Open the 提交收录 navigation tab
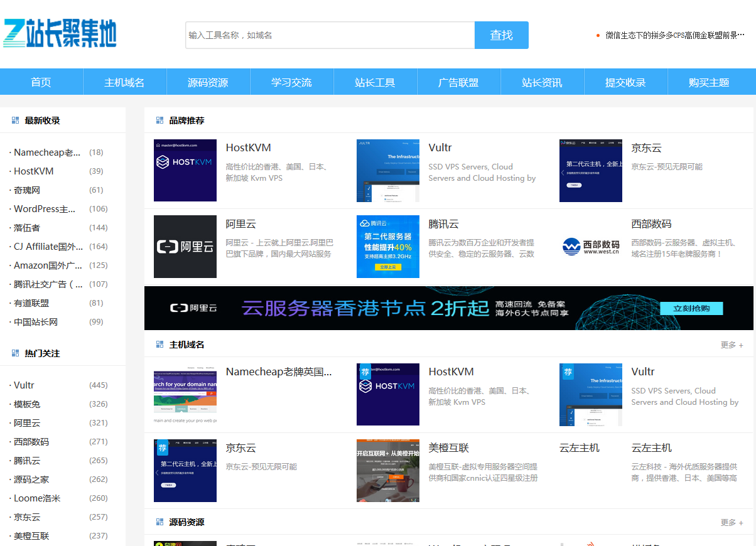The image size is (756, 546). tap(626, 82)
